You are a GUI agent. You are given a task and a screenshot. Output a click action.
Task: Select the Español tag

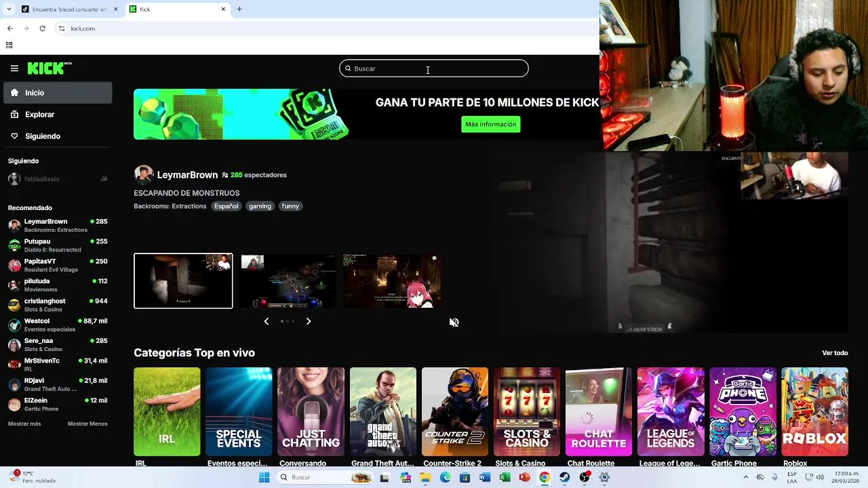coord(226,206)
